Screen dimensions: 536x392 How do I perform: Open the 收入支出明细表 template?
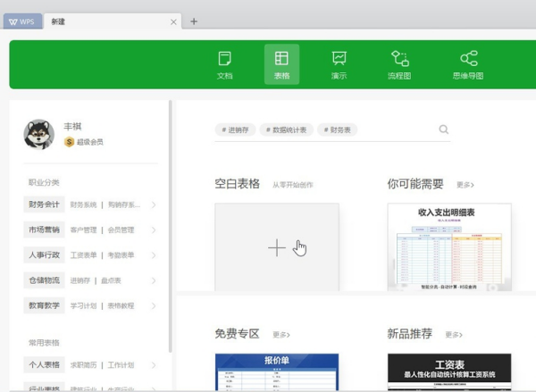[449, 246]
